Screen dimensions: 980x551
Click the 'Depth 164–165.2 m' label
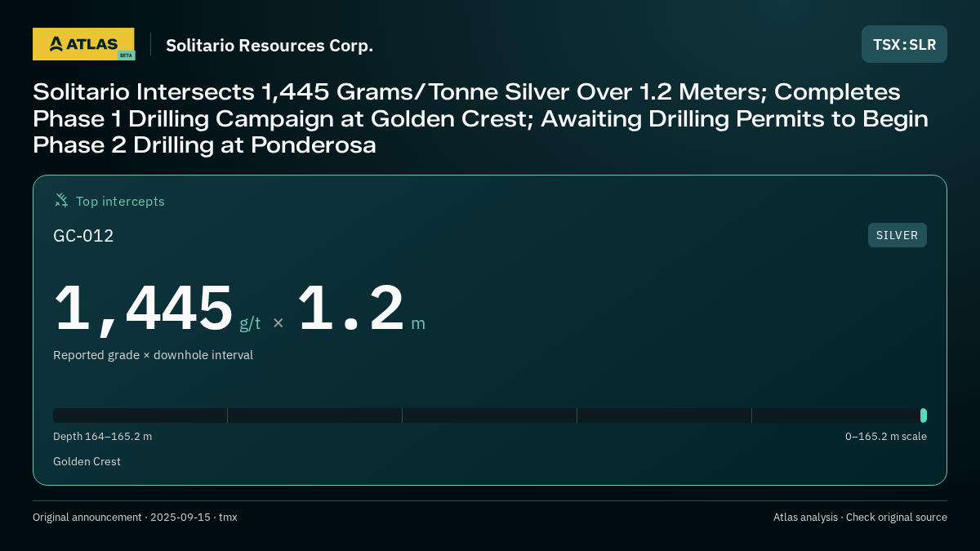102,437
